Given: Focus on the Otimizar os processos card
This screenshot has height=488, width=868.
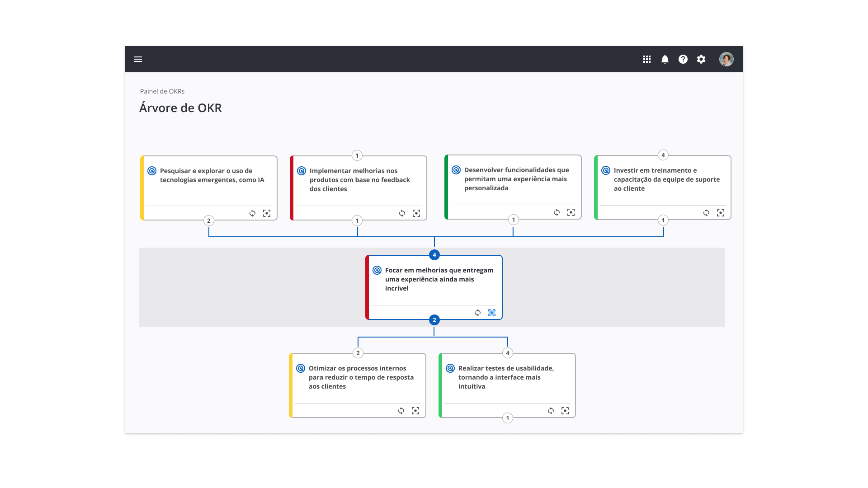Looking at the screenshot, I should pyautogui.click(x=415, y=411).
